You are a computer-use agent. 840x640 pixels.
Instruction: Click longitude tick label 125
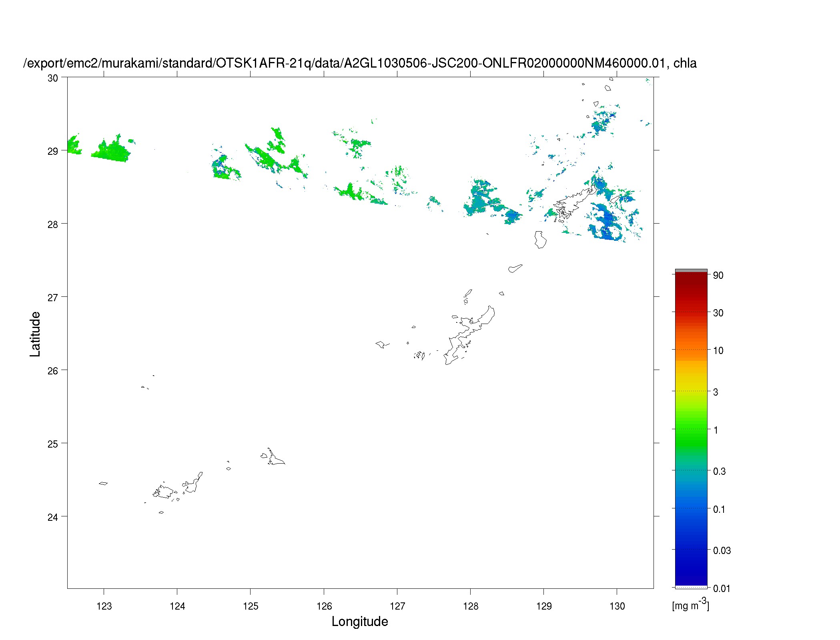click(x=251, y=606)
